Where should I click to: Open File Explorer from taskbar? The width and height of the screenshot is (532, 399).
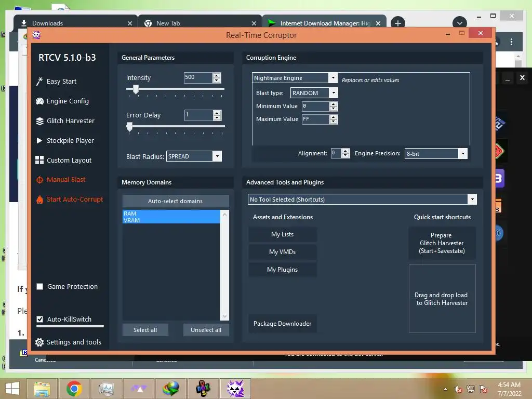pos(42,389)
